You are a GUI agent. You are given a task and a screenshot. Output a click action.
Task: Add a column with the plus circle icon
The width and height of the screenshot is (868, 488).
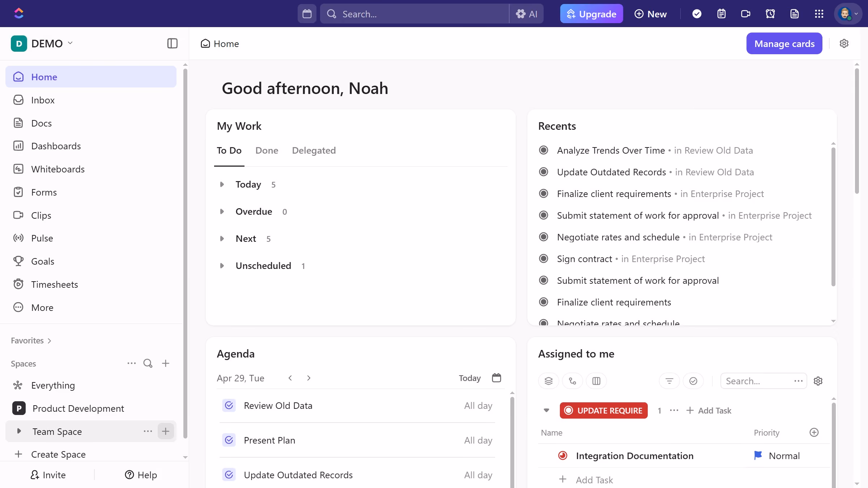(x=814, y=432)
